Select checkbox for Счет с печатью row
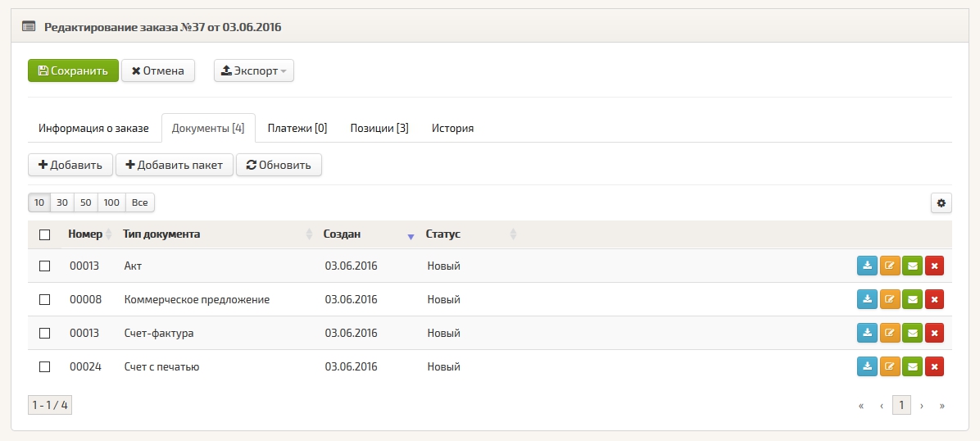 45,366
